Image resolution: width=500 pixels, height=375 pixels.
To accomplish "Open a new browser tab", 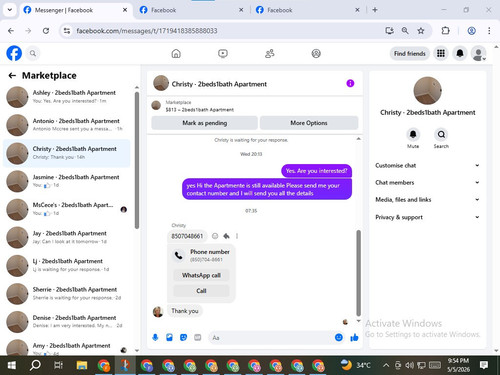I will (375, 10).
